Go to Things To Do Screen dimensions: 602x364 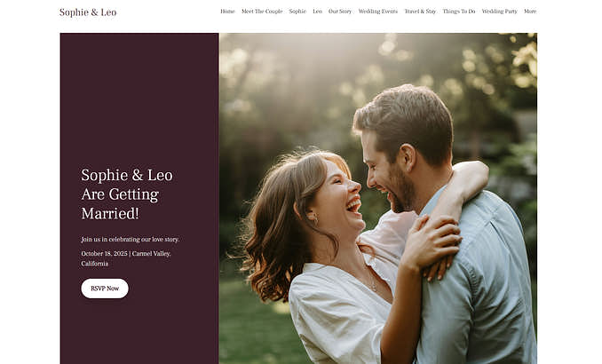click(459, 12)
